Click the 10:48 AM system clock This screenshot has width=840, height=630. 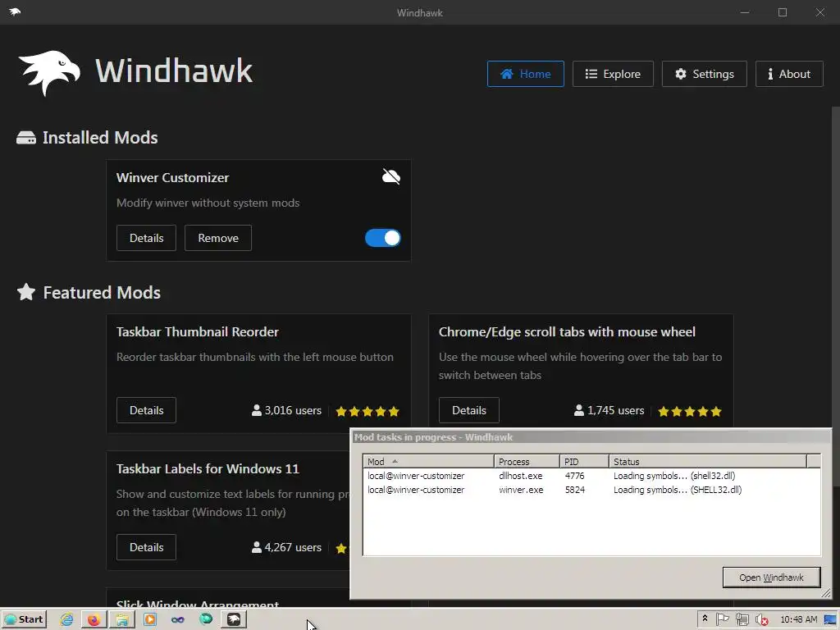click(799, 619)
